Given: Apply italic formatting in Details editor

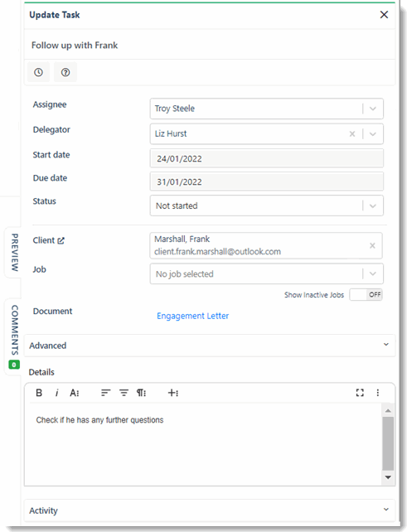Looking at the screenshot, I should (x=56, y=393).
